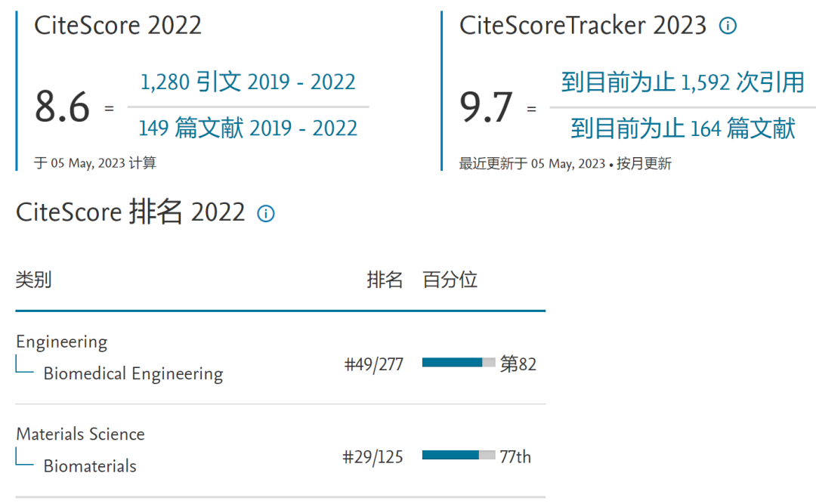The image size is (816, 504).
Task: Click the 8.6 CiteScore value
Action: [x=63, y=107]
